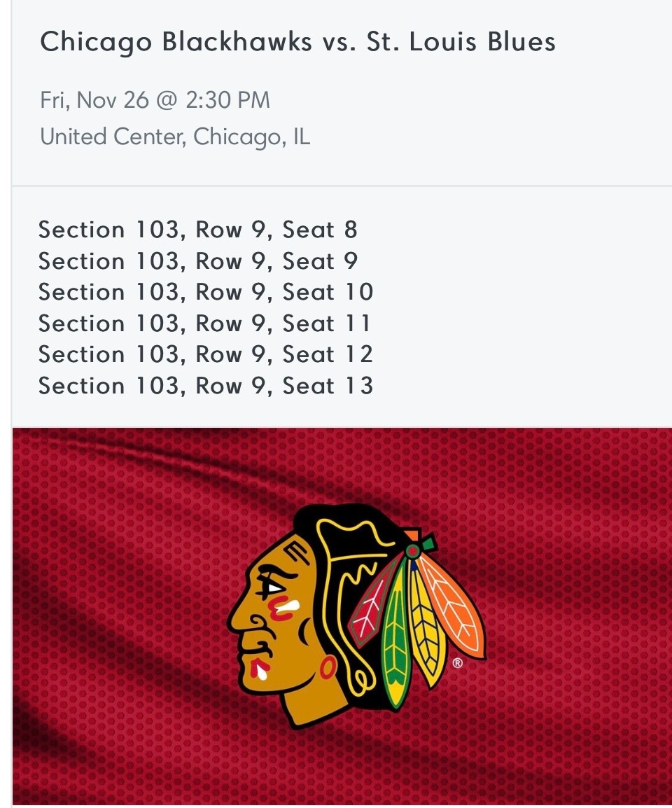Click the divider line below the venue
Viewport: 672px width, 808px height.
342,186
